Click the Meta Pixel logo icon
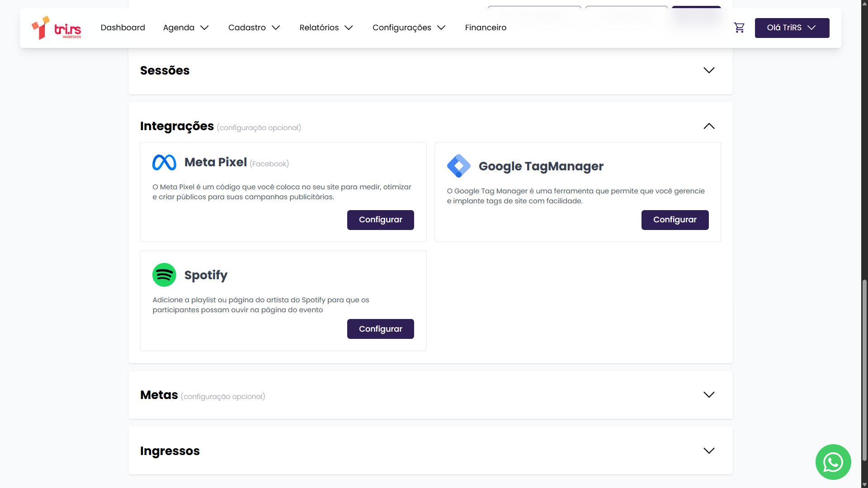Viewport: 868px width, 488px height. click(x=164, y=163)
